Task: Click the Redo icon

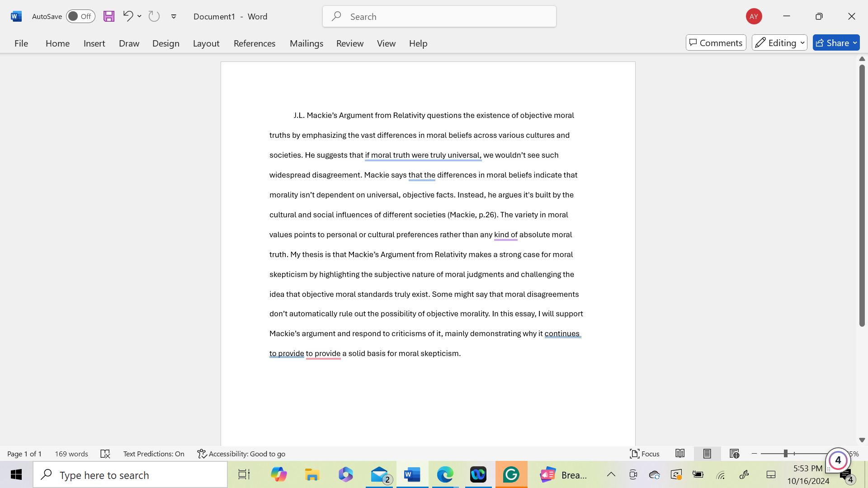Action: pos(154,16)
